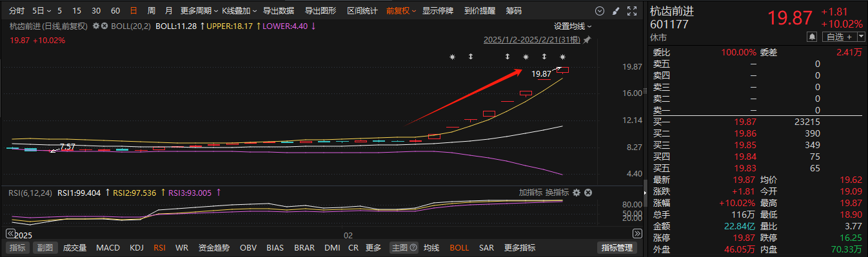Open 前复权 adjustment dropdown
The width and height of the screenshot is (868, 257).
coord(401,11)
